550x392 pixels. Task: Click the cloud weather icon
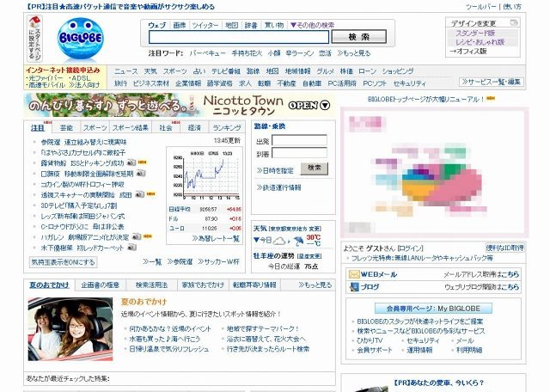tap(280, 241)
